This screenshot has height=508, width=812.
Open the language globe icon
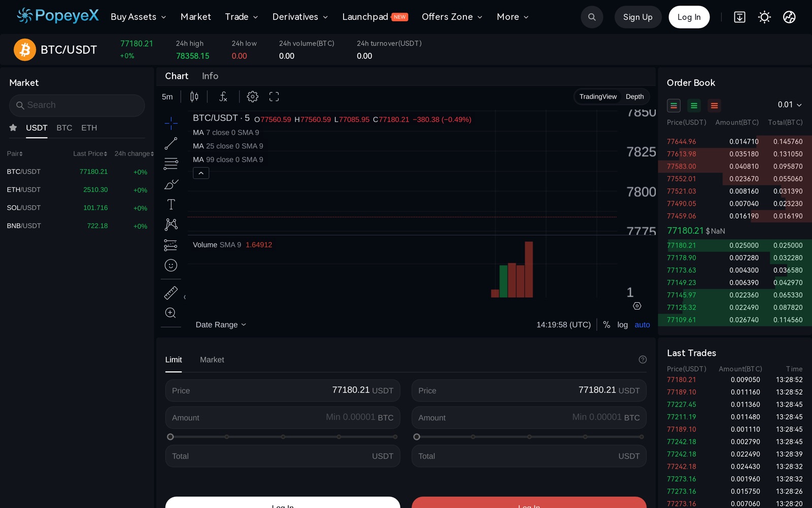click(x=789, y=17)
